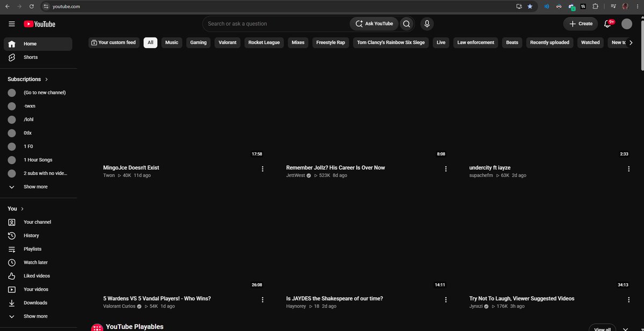Open the YouTube account avatar menu

627,24
